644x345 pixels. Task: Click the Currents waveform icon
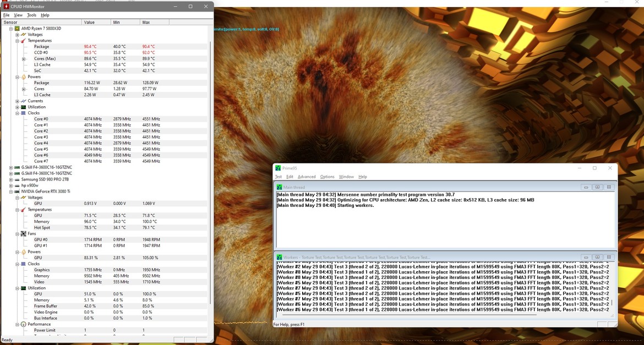point(24,101)
